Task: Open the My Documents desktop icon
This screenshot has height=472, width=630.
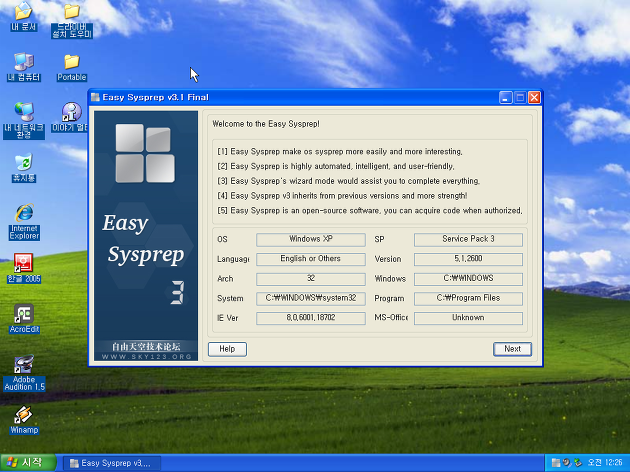Action: tap(24, 17)
